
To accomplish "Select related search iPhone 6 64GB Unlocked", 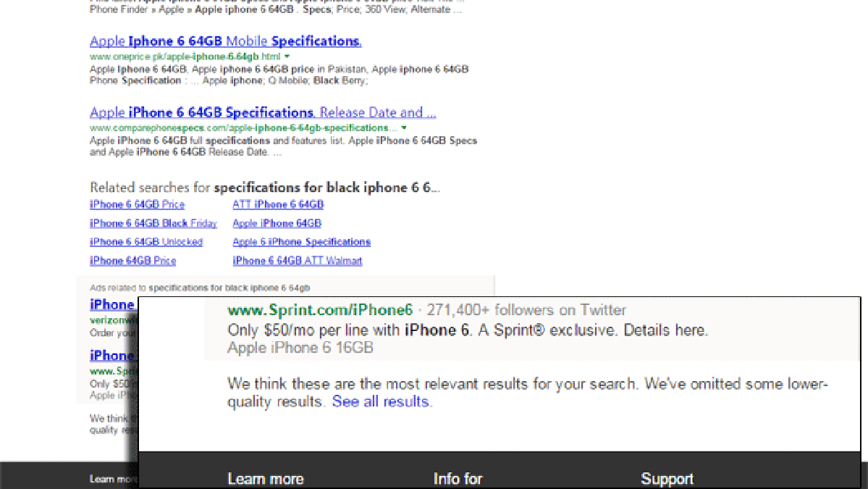I will (x=146, y=242).
